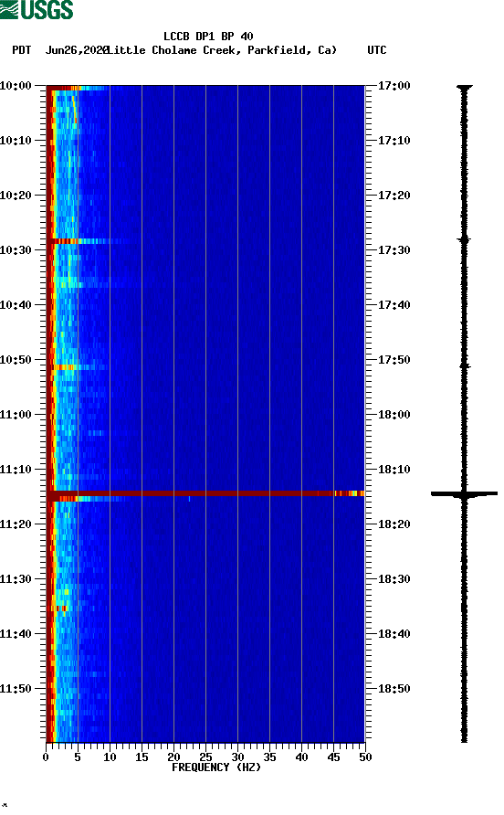Click the small seismogram spike near 17:28
The image size is (504, 815).
pos(464,239)
